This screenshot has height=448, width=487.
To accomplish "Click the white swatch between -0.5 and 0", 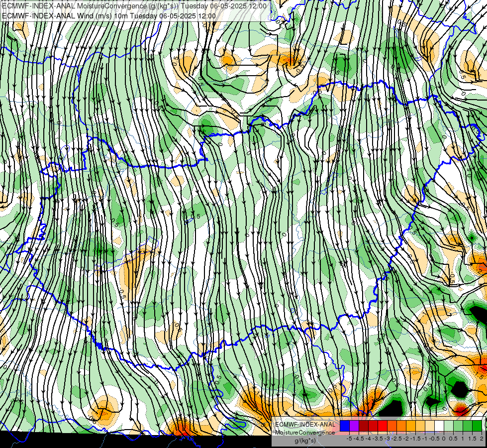I will 439,426.
